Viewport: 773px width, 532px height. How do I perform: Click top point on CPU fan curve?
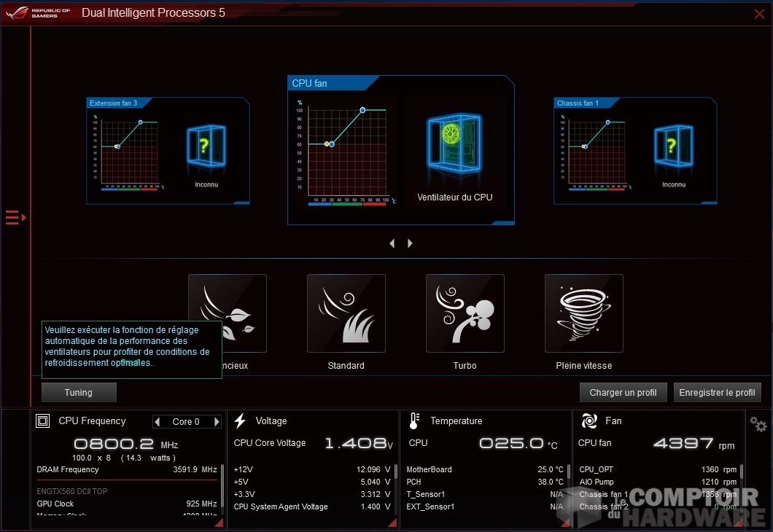(362, 110)
